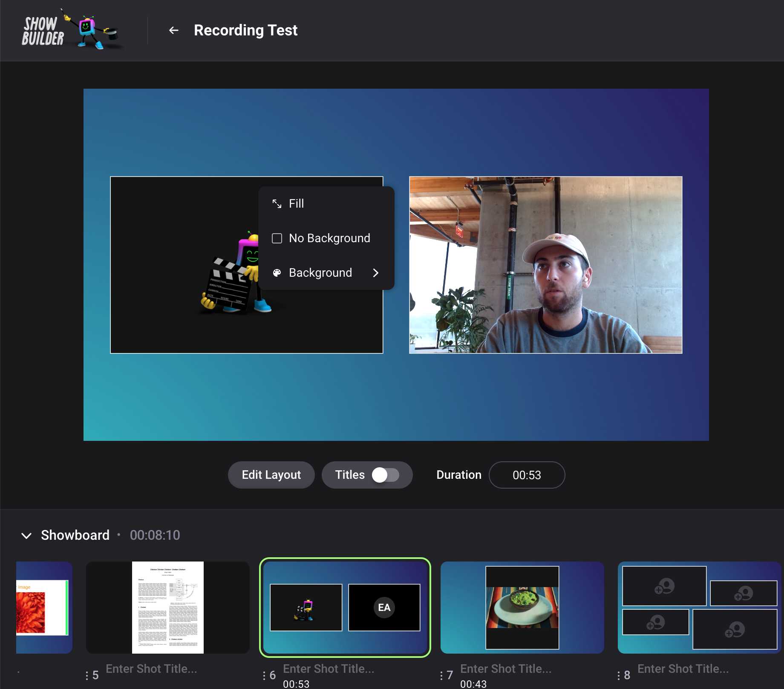Click the Titles button label
784x689 pixels.
point(350,475)
